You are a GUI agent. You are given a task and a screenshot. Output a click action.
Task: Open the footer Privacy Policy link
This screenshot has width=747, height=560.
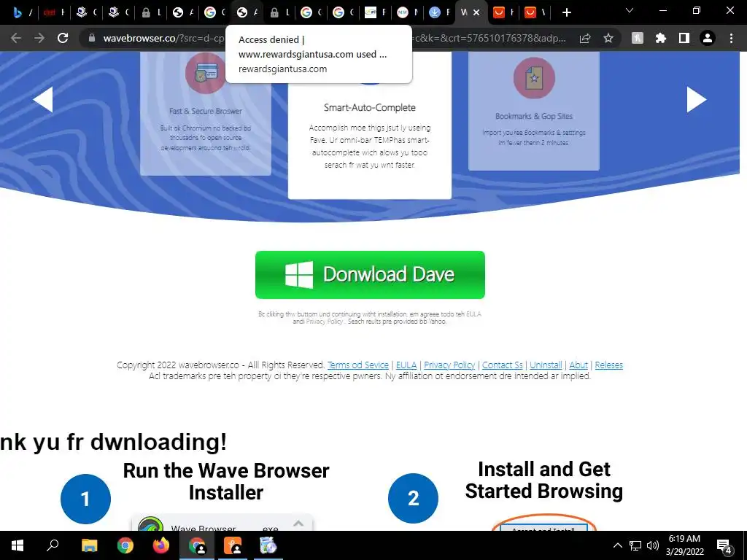pyautogui.click(x=449, y=365)
